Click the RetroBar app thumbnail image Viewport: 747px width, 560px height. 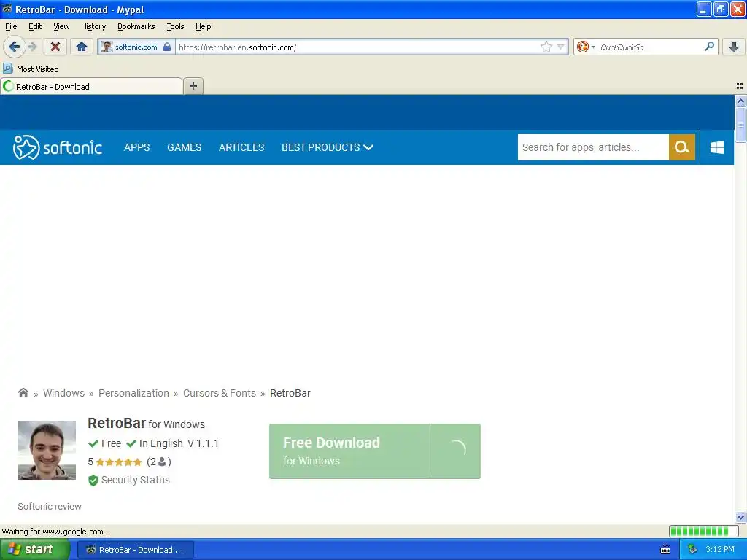pos(47,450)
